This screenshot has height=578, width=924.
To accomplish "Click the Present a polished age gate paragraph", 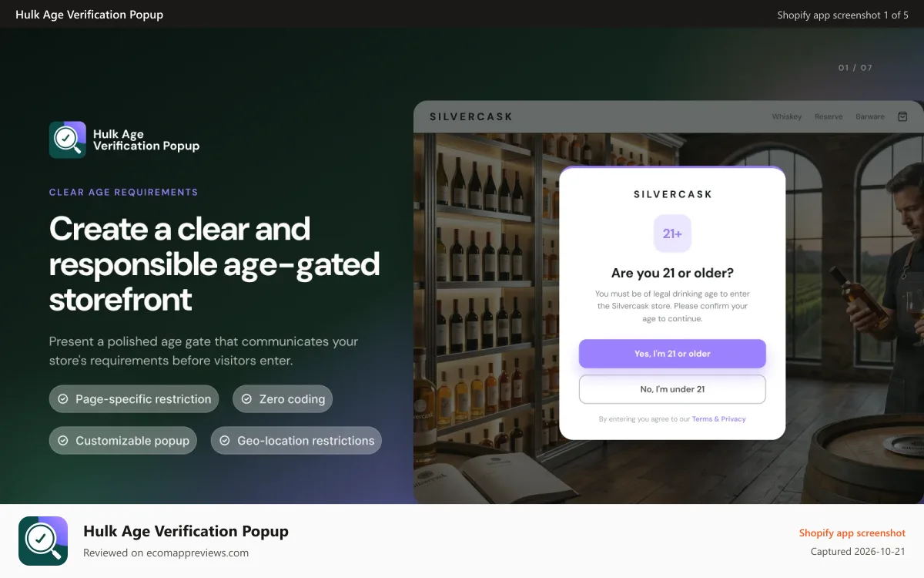I will 203,351.
